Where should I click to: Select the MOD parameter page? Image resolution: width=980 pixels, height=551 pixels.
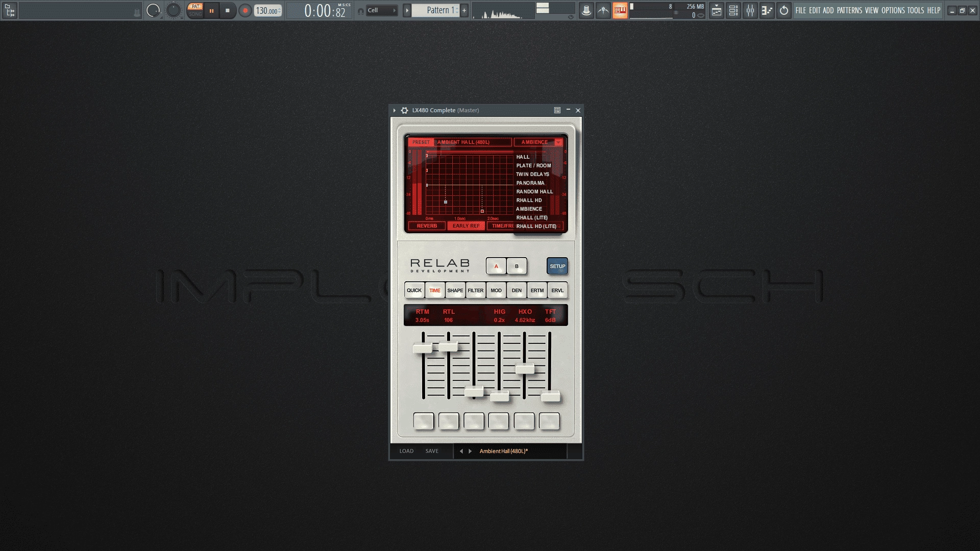coord(496,290)
